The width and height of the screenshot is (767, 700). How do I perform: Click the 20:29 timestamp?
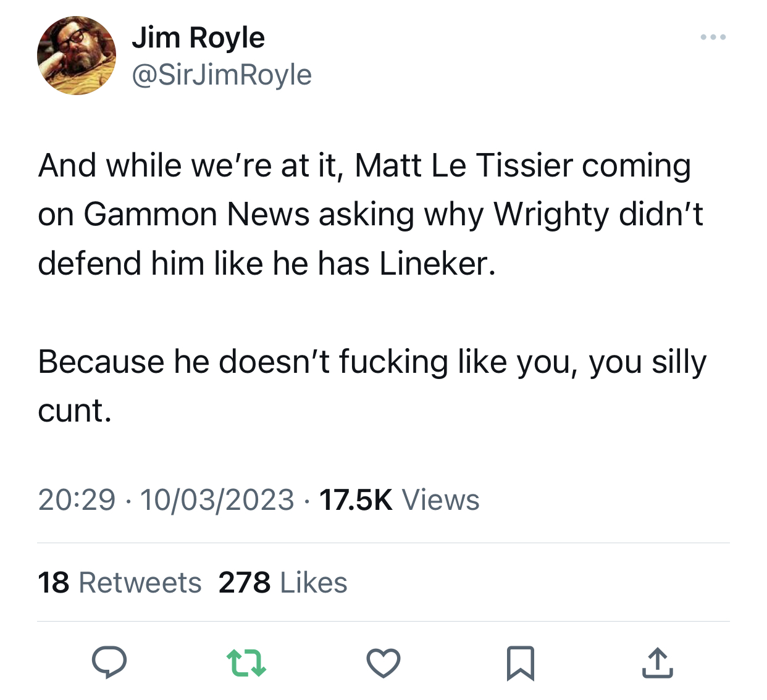tap(77, 499)
